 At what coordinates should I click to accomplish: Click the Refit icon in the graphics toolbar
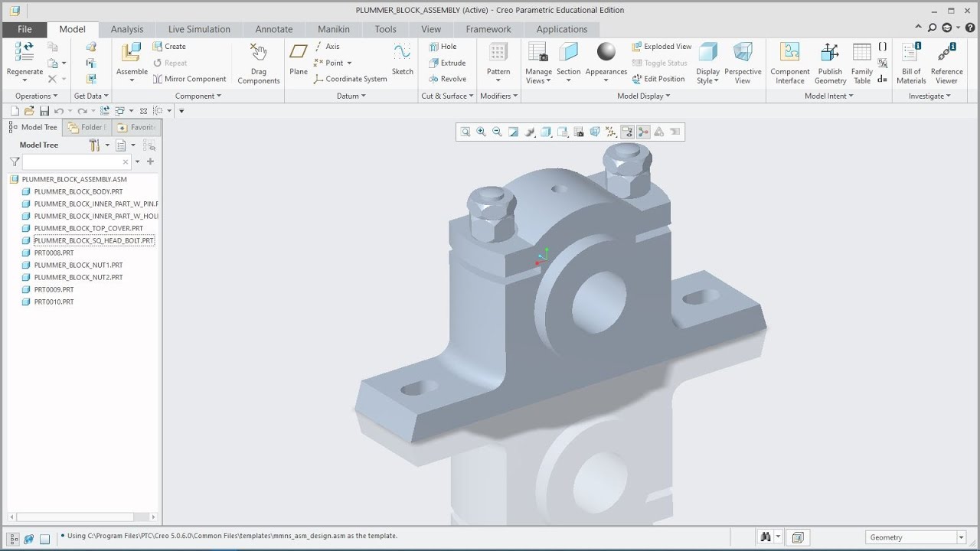pyautogui.click(x=465, y=132)
